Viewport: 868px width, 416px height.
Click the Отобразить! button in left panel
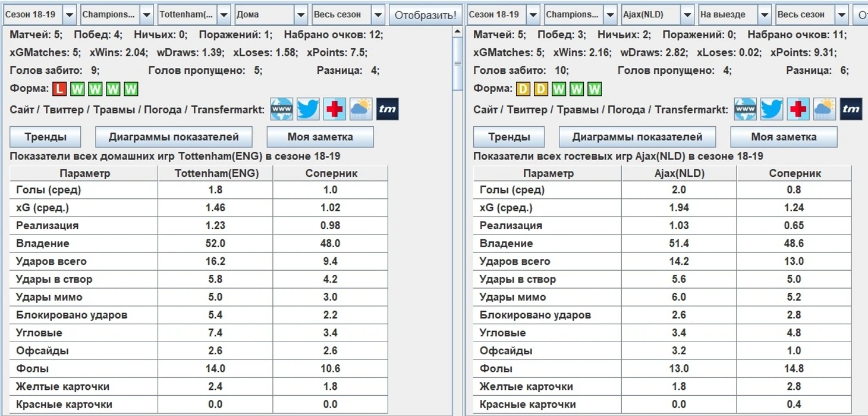(x=426, y=15)
